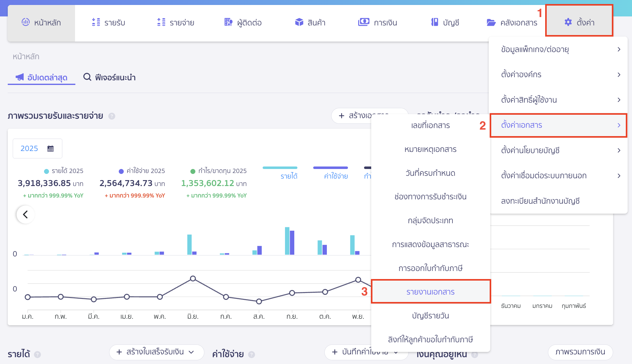Click the รายจ่าย expense list icon
Image resolution: width=632 pixels, height=364 pixels.
[x=161, y=22]
